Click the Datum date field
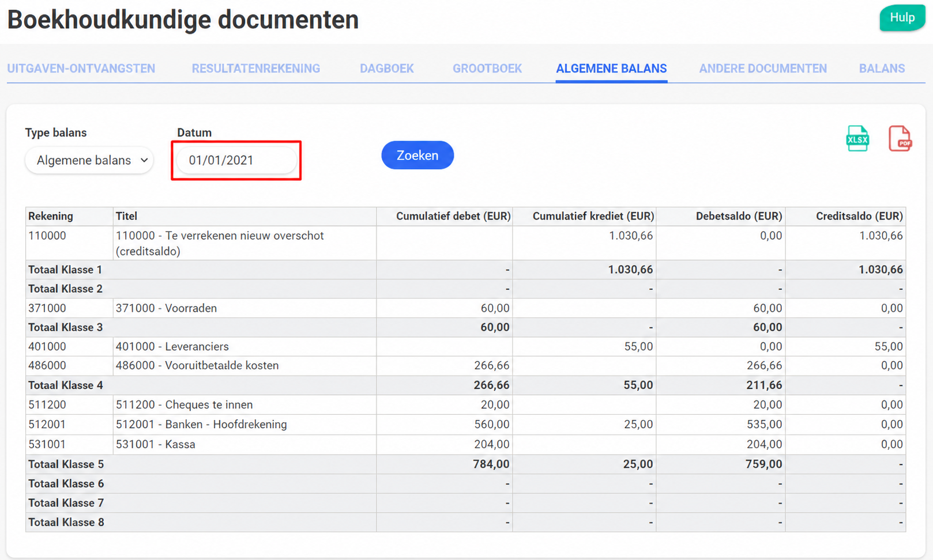The image size is (933, 560). point(236,160)
